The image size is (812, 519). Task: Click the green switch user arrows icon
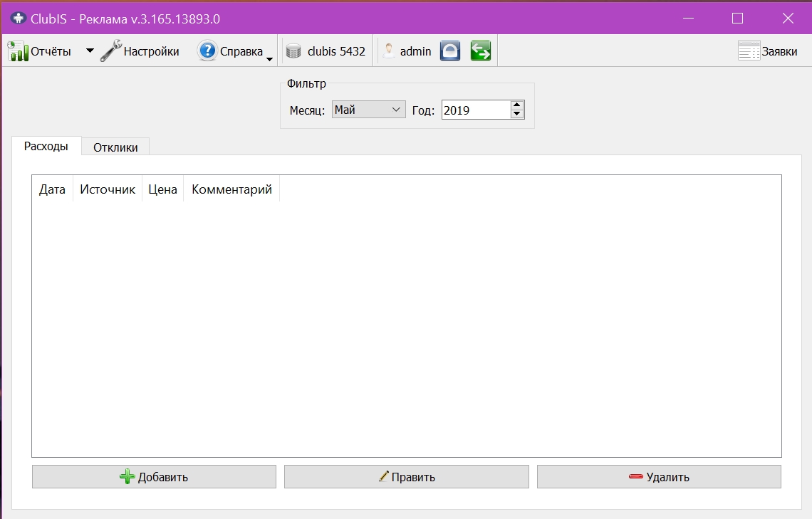pyautogui.click(x=481, y=51)
